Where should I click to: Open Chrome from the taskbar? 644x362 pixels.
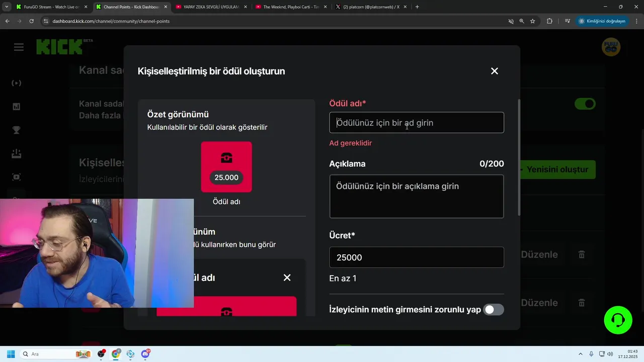116,354
